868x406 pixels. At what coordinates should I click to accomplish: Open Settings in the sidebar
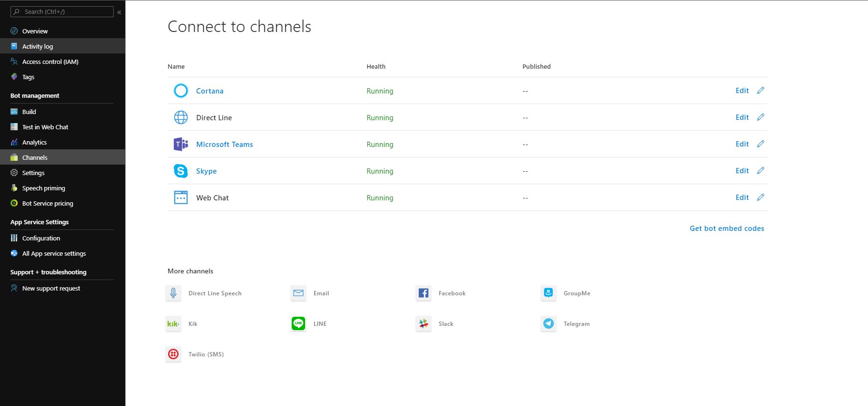click(63, 173)
